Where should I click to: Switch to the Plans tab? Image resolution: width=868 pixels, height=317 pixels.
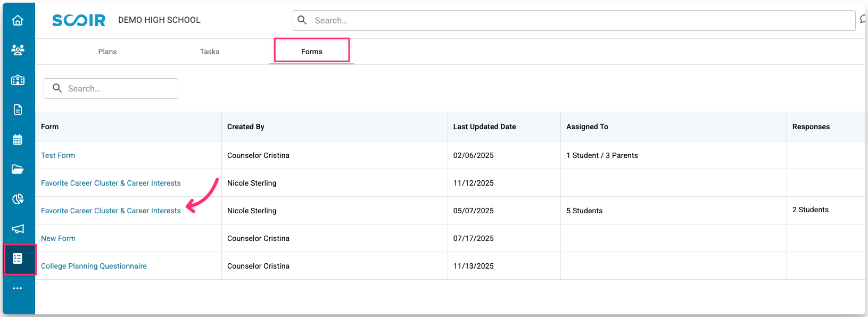tap(108, 52)
